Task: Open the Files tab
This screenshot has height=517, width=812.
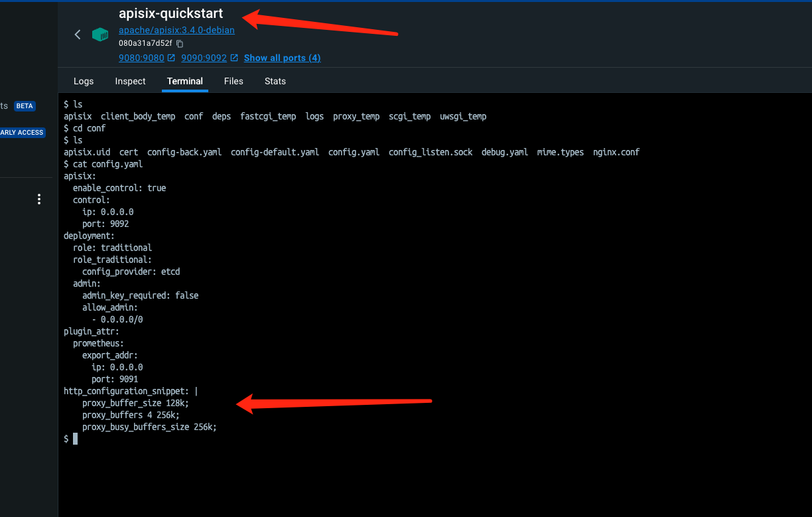Action: coord(234,81)
